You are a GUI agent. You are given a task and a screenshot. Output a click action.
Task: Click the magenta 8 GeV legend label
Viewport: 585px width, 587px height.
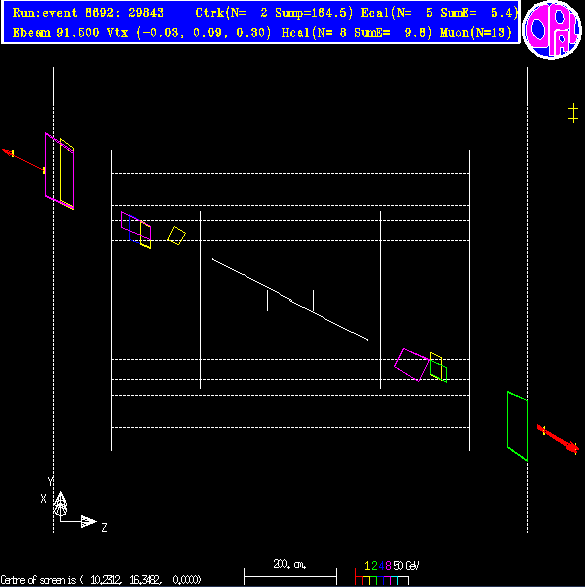coord(388,565)
